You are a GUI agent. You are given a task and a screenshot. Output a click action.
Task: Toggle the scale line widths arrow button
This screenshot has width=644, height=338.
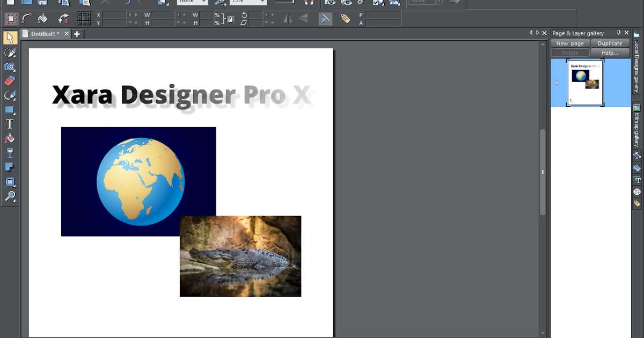[x=325, y=19]
